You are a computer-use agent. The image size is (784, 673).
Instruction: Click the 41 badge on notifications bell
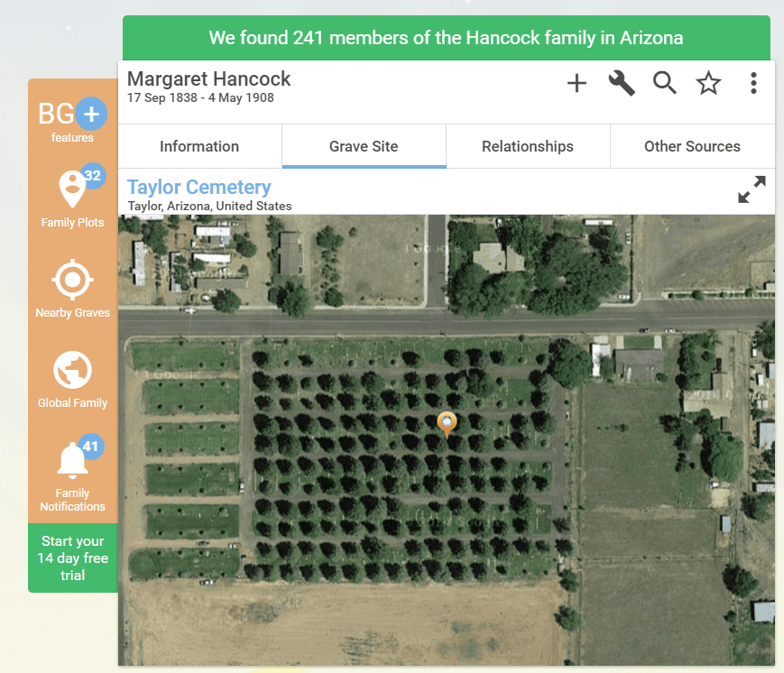(91, 446)
